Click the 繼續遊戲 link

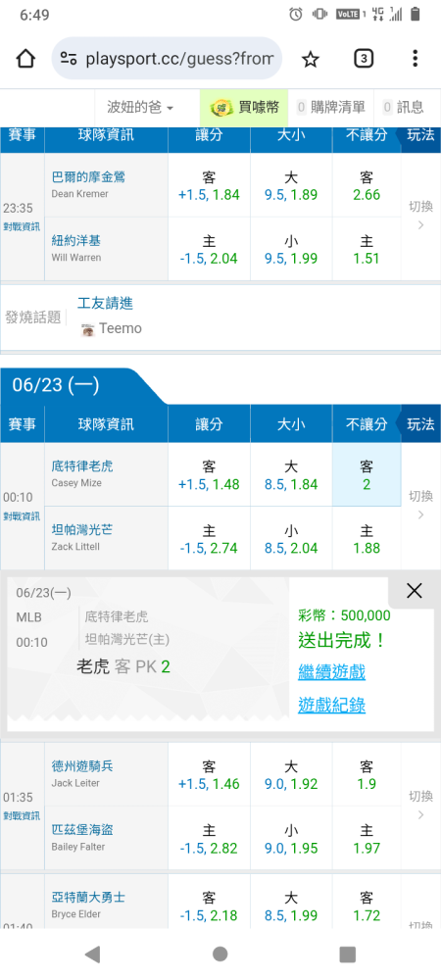tap(331, 672)
